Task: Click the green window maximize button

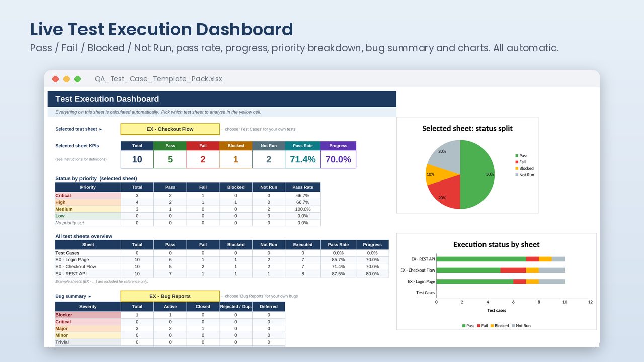Action: [77, 79]
